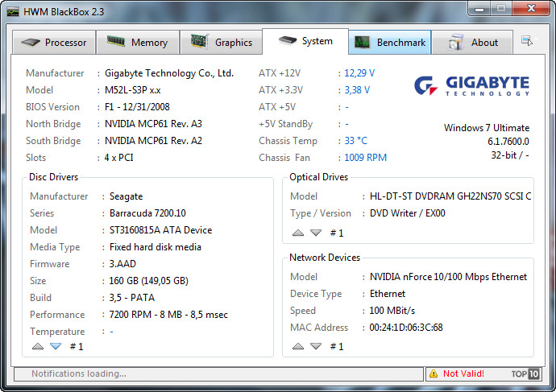The height and width of the screenshot is (392, 556).
Task: Click the HWM BlackBox title bar icon
Action: tap(13, 12)
